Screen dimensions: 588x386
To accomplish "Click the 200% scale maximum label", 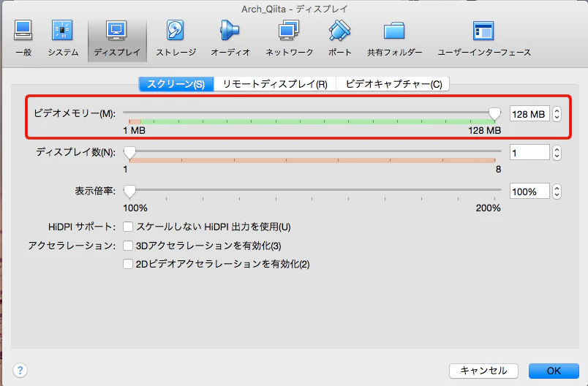I will pyautogui.click(x=489, y=208).
